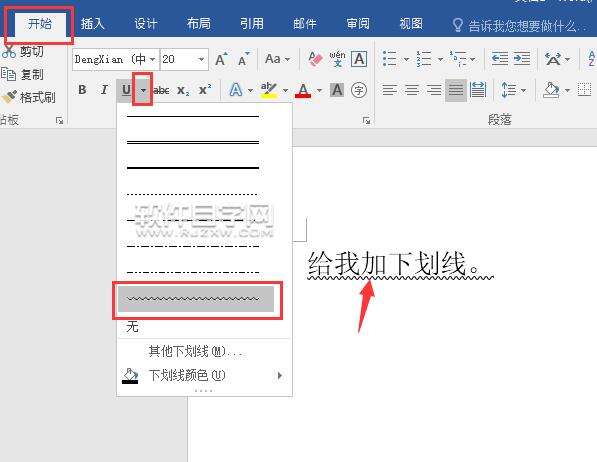
Task: Increase font size with the grow-font icon
Action: (x=222, y=59)
